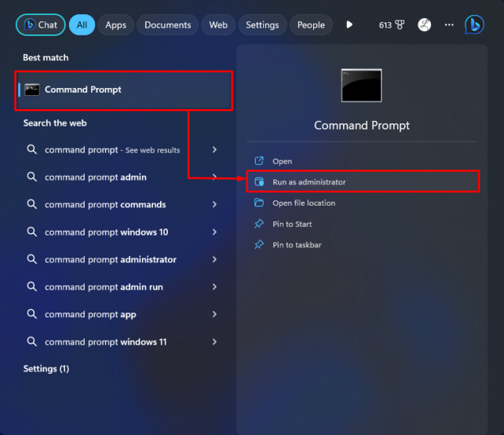Click search icon beside 'command prompt admin'

[x=31, y=177]
